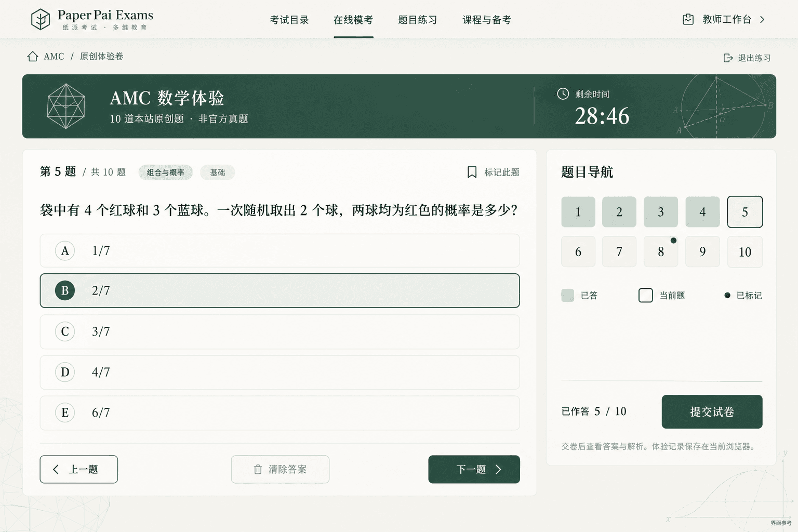Select answer option A 1/7
Screen dimensions: 798x532
[280, 250]
